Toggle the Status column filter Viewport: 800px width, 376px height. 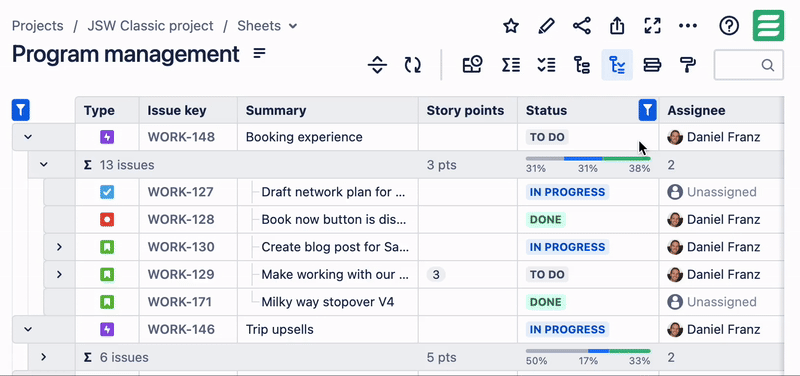(x=647, y=110)
